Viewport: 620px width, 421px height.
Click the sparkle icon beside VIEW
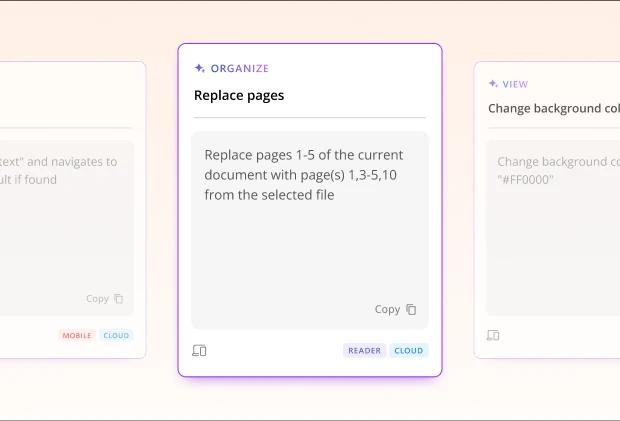[493, 85]
